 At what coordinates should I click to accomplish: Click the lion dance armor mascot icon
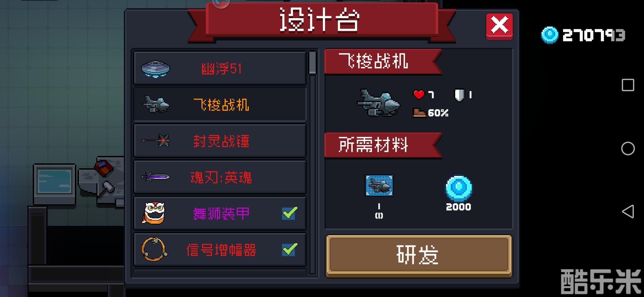(x=154, y=213)
